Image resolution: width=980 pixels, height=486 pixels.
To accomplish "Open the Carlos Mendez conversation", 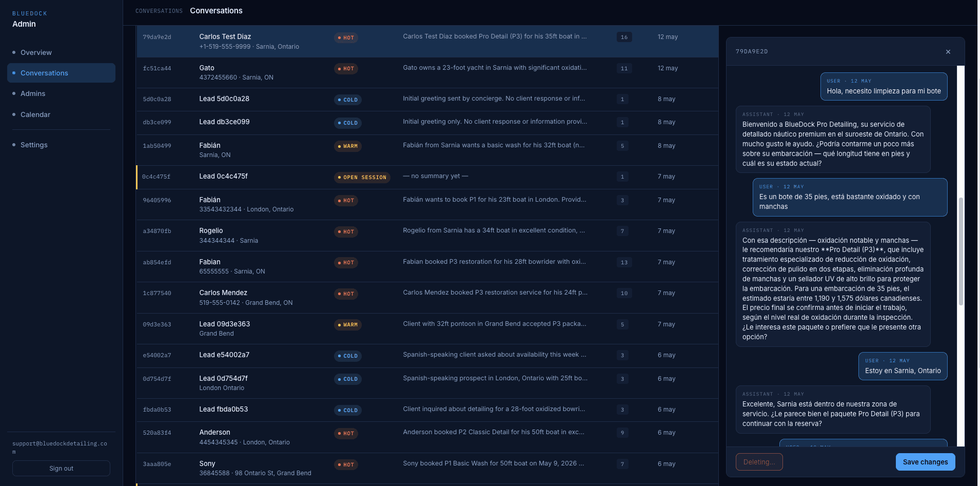I will pyautogui.click(x=427, y=298).
